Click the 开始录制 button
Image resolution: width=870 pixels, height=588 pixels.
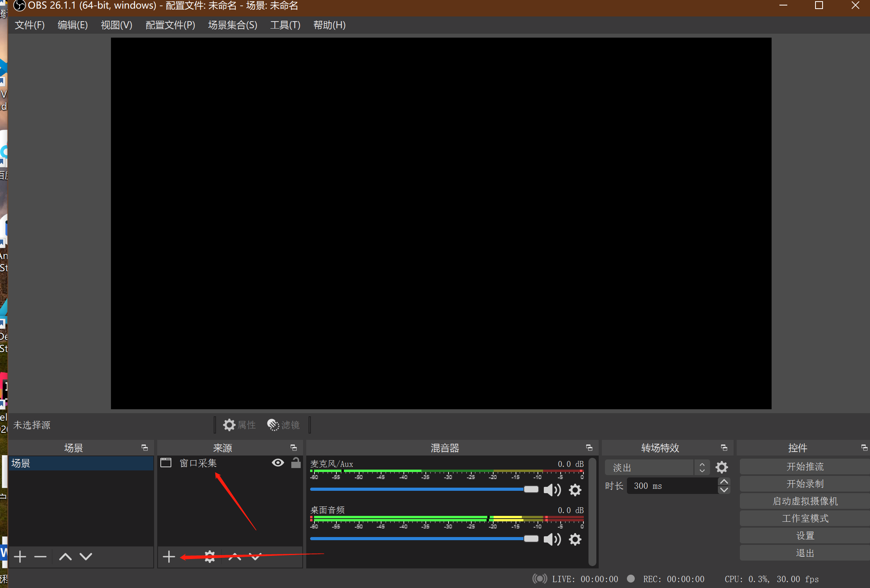[x=805, y=484]
